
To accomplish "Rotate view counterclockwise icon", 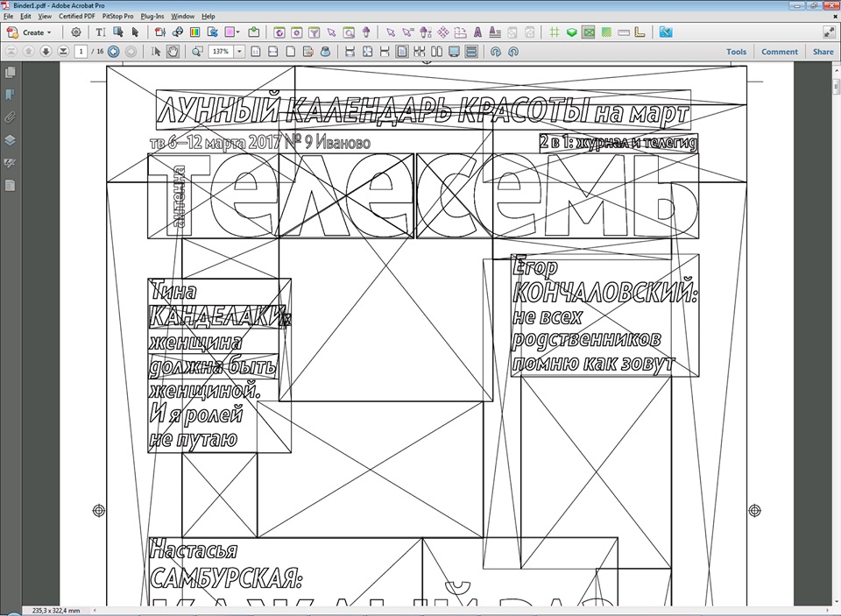I will tap(513, 52).
